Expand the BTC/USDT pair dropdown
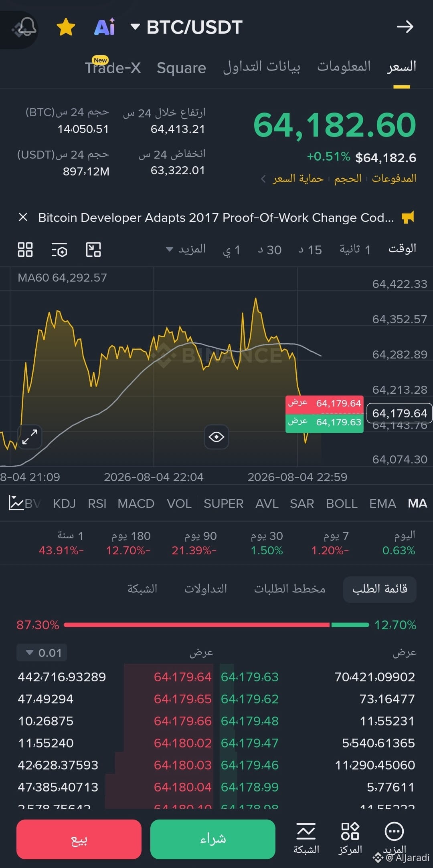The image size is (433, 868). click(136, 27)
